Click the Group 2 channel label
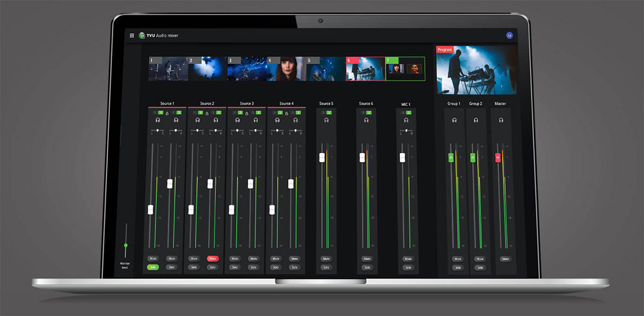Screen dimensions: 644x316 pyautogui.click(x=476, y=104)
